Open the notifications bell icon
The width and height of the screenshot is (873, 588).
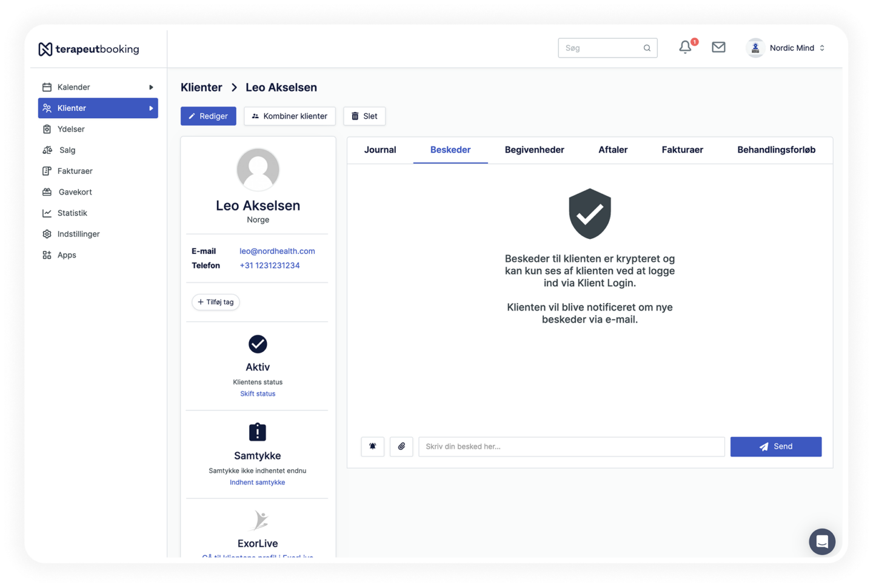pyautogui.click(x=685, y=47)
